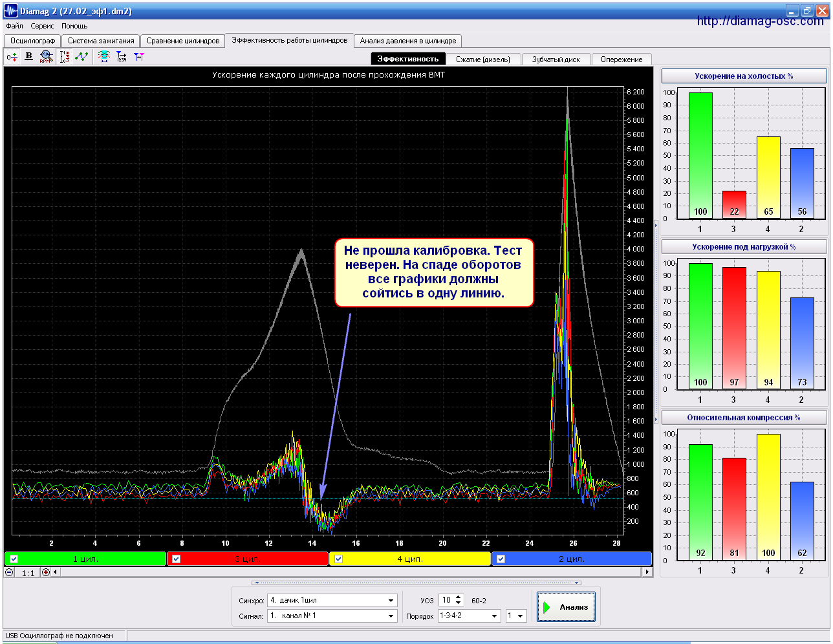
Task: Click the green zigzag line points icon
Action: tap(81, 57)
